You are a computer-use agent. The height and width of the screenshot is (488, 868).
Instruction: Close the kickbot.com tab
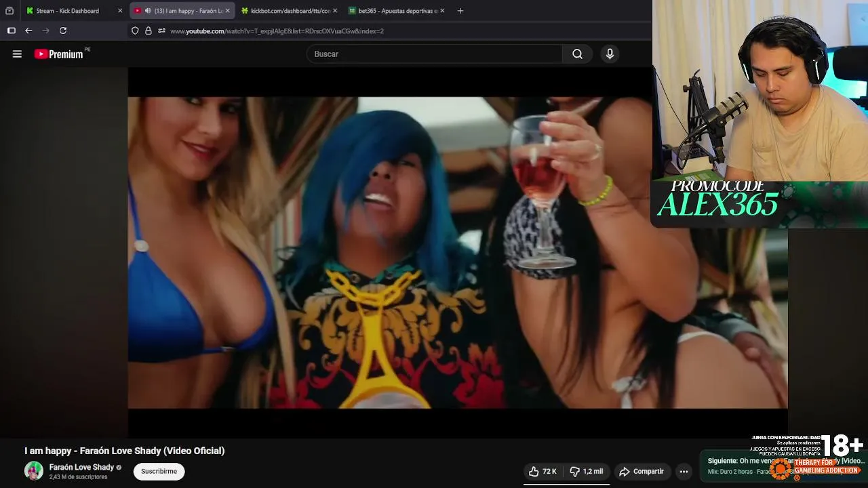(334, 11)
